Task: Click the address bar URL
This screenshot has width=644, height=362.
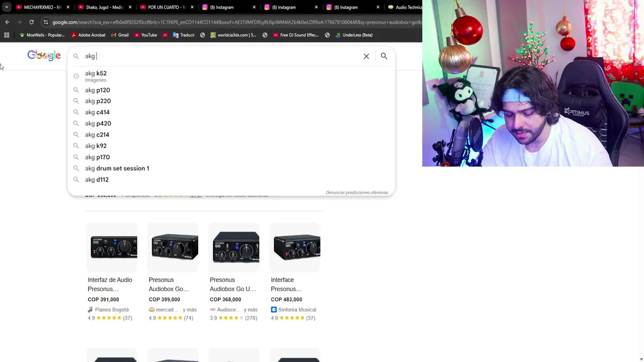Action: (x=236, y=22)
